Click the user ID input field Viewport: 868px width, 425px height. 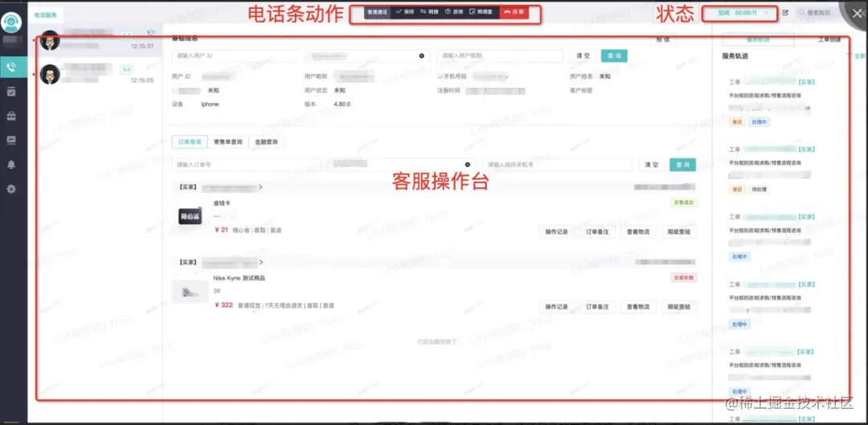pyautogui.click(x=235, y=56)
